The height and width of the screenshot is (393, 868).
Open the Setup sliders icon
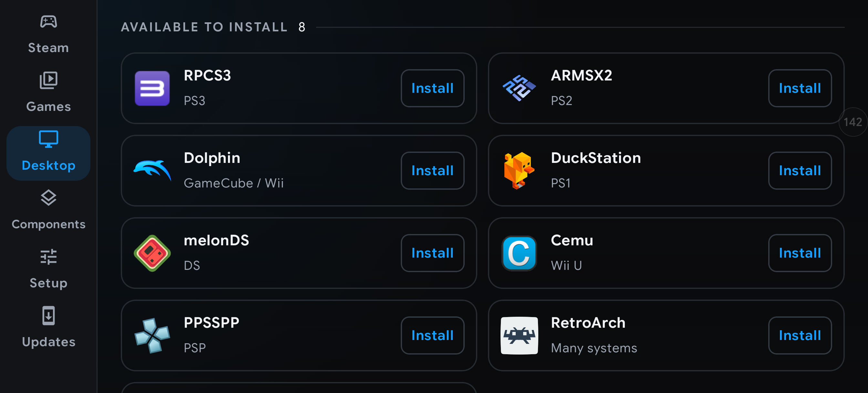pos(48,257)
